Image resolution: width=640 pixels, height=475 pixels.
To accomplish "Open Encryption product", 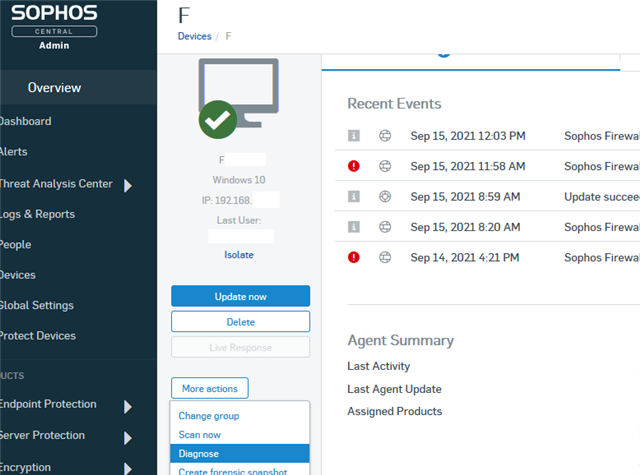I will (x=25, y=467).
